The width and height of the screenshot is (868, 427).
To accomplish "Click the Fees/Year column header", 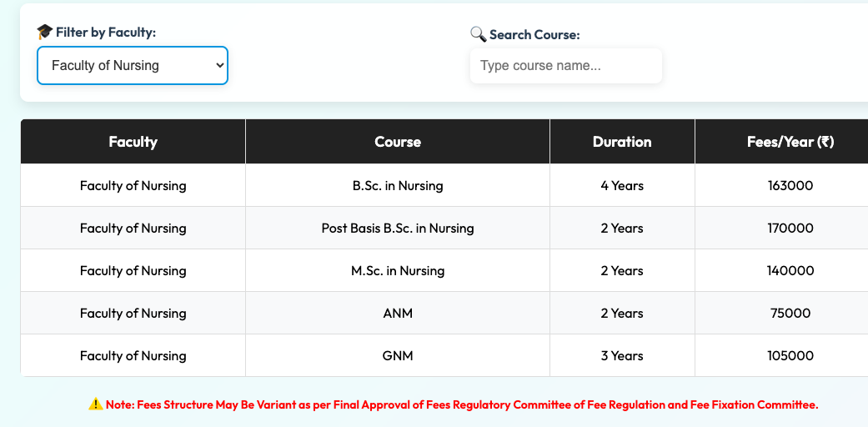I will click(x=790, y=142).
